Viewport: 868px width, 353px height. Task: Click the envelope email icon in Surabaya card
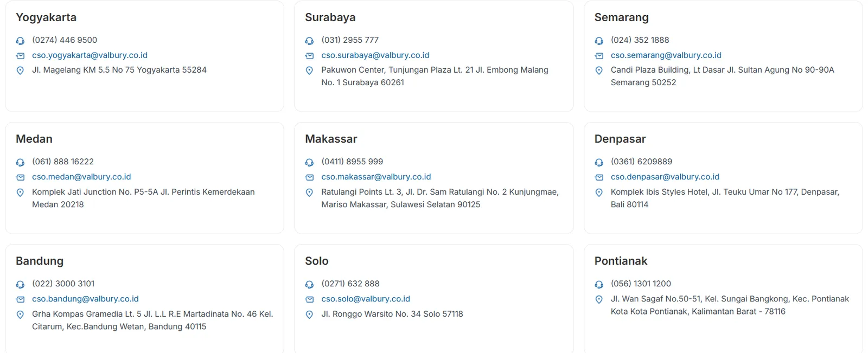coord(309,56)
